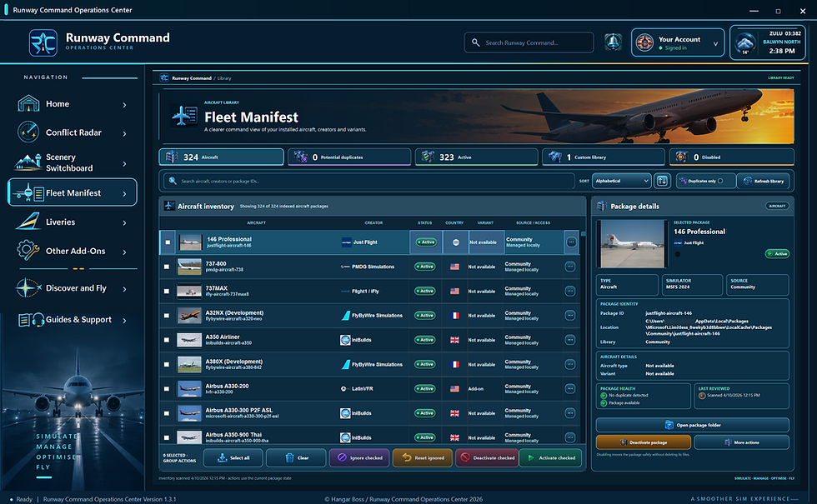Click the breadcrumb Runway Command logo icon
Screen dimensions: 817x504
pos(164,78)
